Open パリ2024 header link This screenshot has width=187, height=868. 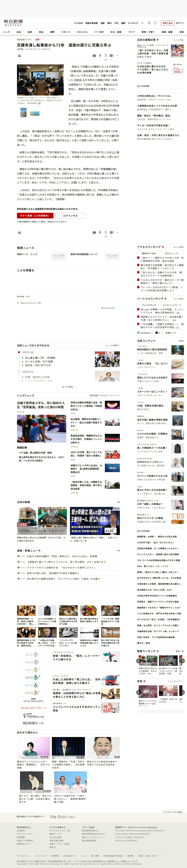point(78,23)
